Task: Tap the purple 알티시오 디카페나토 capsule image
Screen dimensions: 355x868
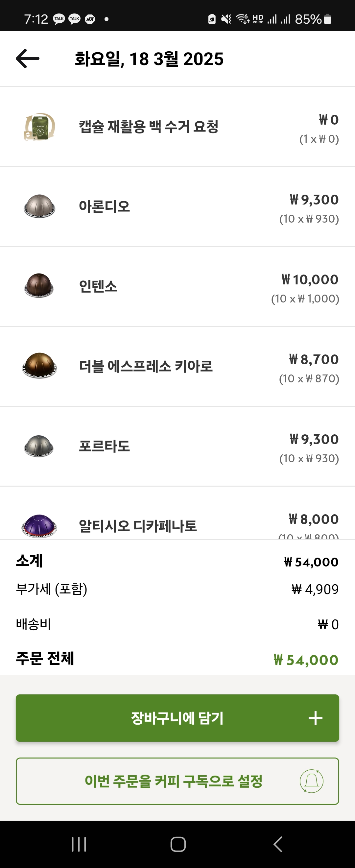Action: click(x=39, y=526)
